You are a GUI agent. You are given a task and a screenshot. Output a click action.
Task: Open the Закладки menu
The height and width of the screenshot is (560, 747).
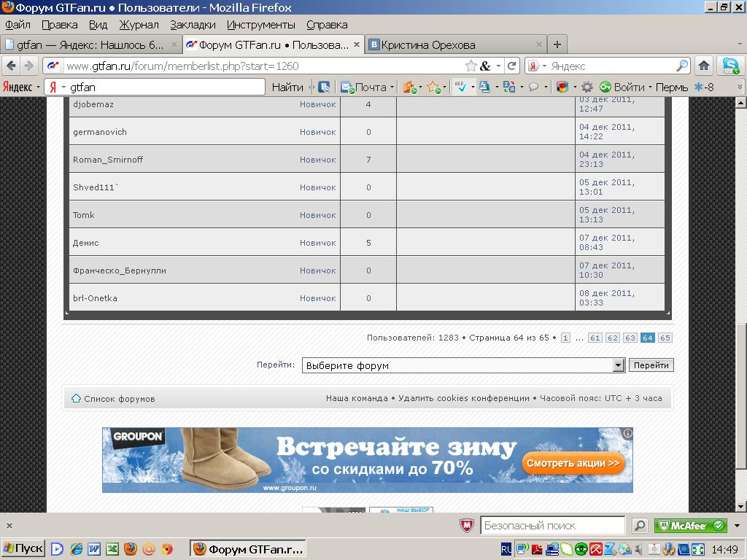coord(193,25)
